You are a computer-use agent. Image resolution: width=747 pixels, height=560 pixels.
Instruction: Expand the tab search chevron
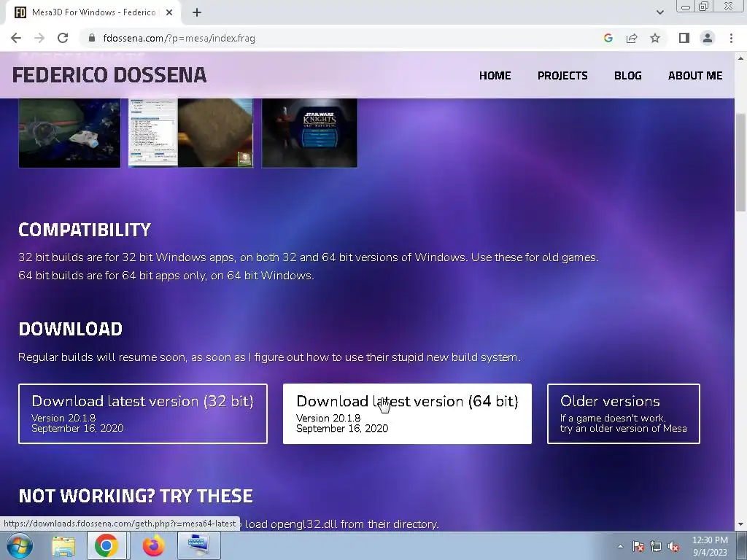[x=659, y=12]
